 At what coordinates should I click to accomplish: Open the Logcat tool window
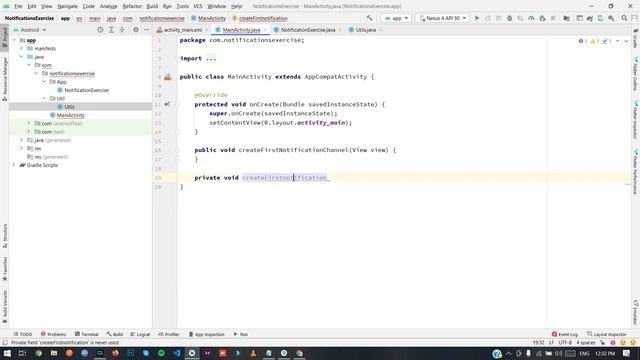pos(140,334)
